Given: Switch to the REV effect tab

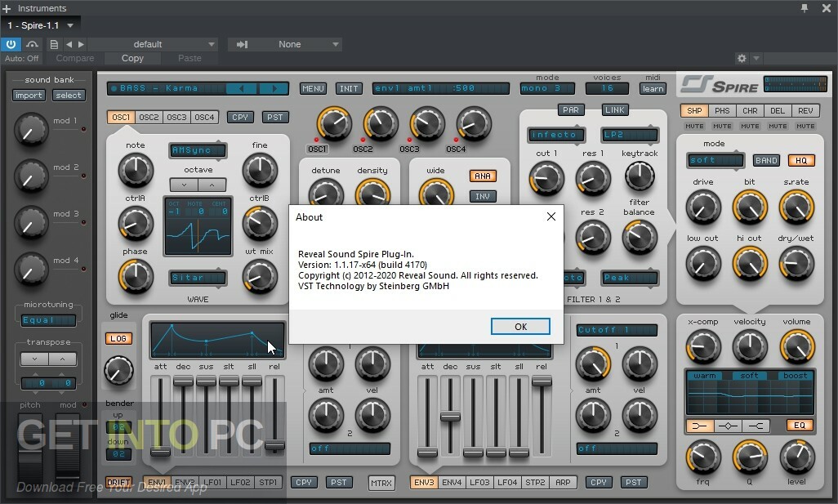Looking at the screenshot, I should click(x=805, y=110).
